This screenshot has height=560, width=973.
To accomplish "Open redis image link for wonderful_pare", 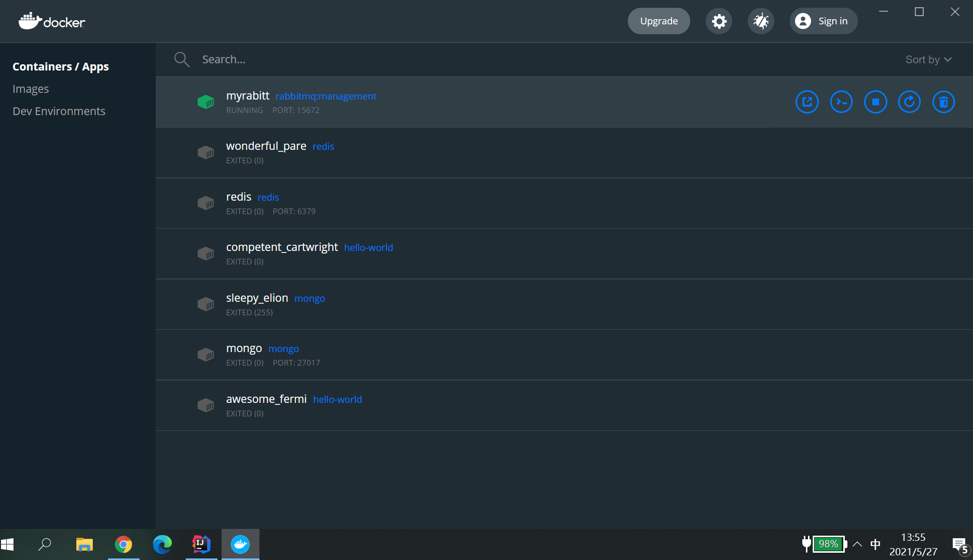I will (323, 147).
